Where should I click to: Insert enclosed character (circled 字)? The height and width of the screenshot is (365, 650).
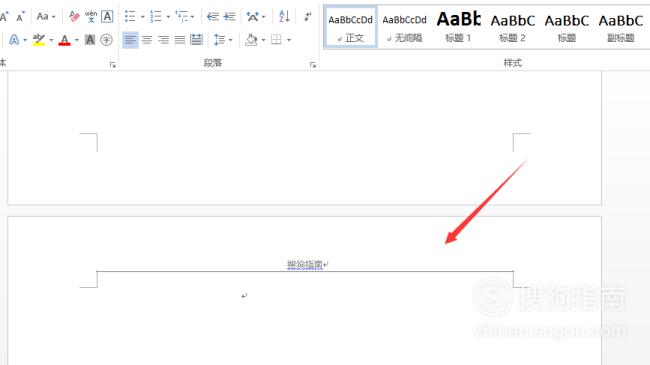click(107, 40)
